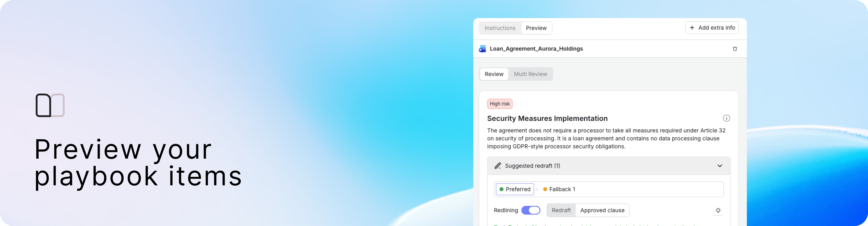Screen dimensions: 868x226
Task: Click the pencil icon beside Suggested redraft
Action: tap(498, 166)
